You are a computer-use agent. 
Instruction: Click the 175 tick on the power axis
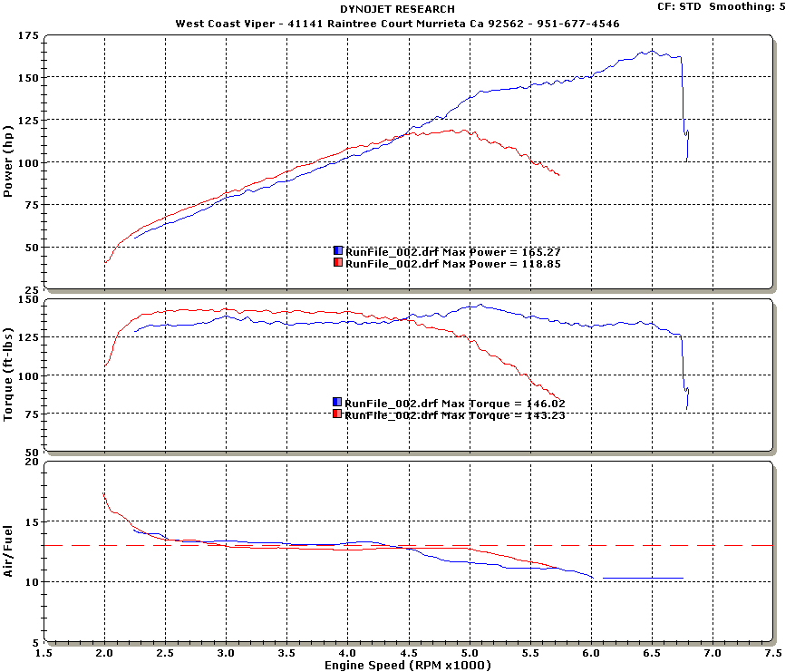pos(28,35)
